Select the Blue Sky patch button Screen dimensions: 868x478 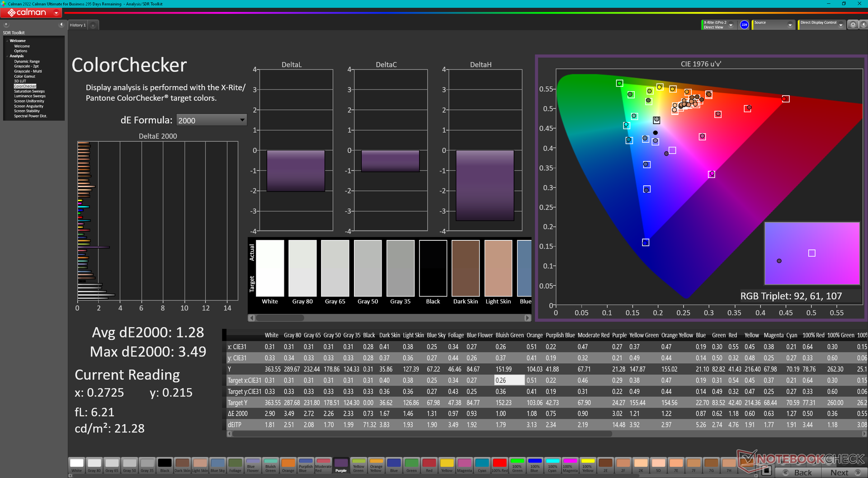click(217, 465)
